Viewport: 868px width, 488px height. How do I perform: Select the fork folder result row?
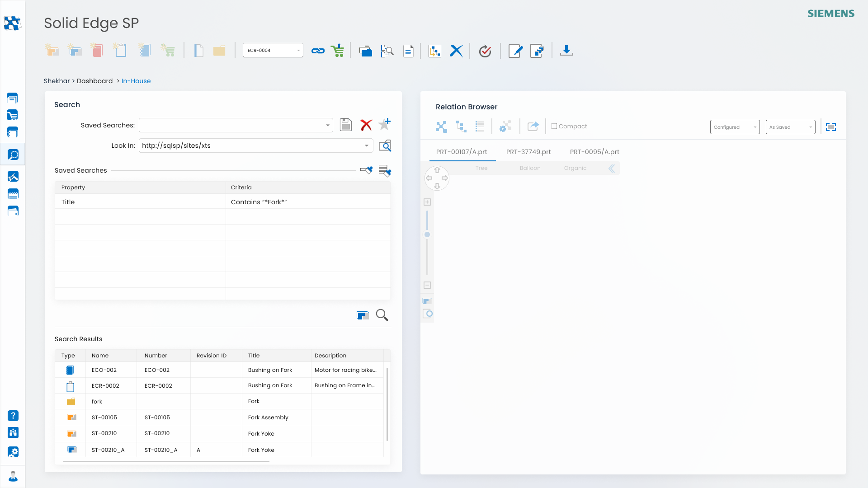click(x=220, y=401)
